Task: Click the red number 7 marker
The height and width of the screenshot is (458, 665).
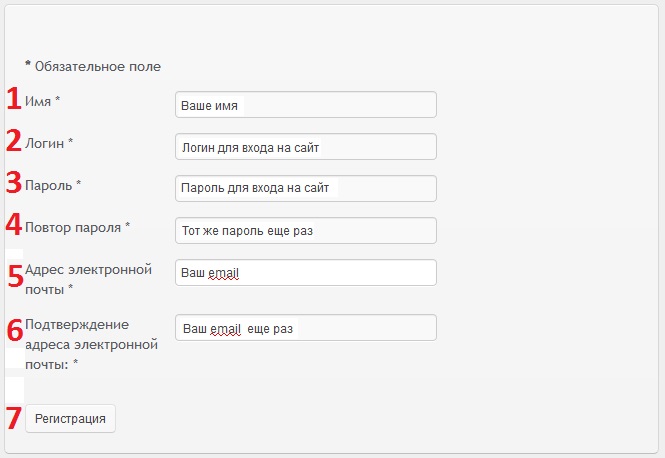Action: click(14, 418)
